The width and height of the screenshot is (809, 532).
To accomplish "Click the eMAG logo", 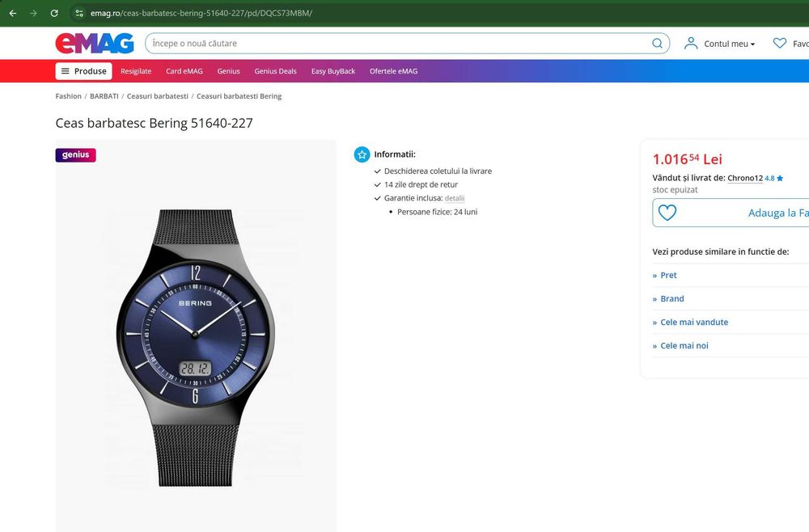I will [x=94, y=44].
